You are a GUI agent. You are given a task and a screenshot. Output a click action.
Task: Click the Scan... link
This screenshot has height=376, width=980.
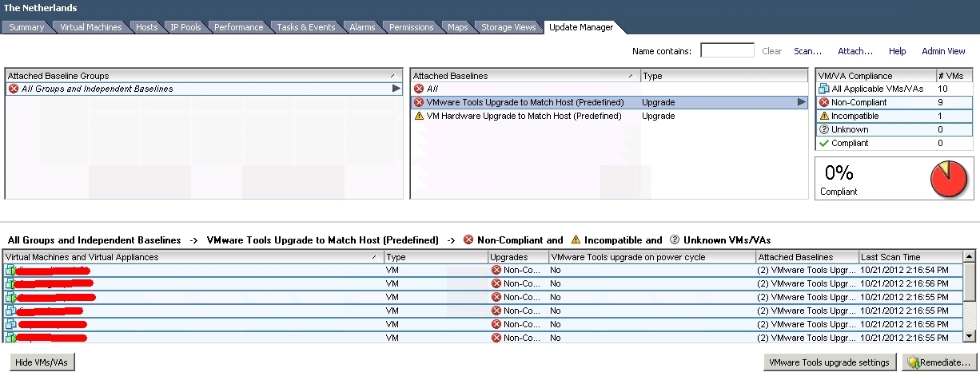(807, 51)
